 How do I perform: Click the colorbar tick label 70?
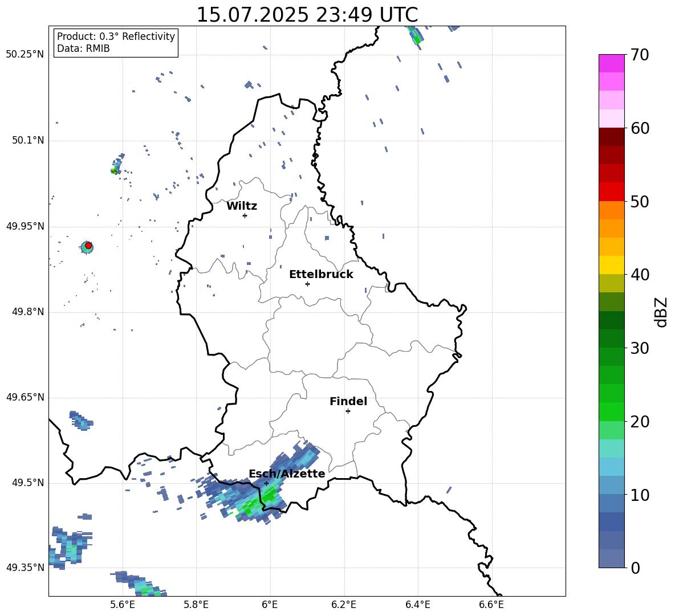[640, 55]
